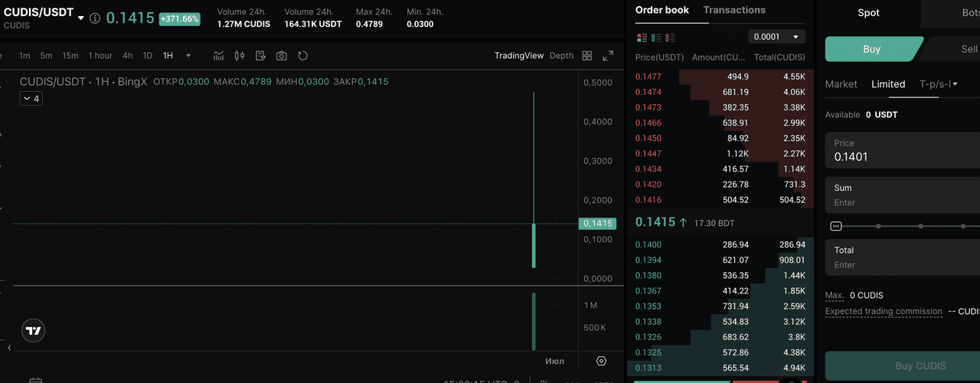Click the current price 0.1415 in order book
Viewport: 980px width, 383px height.
point(655,222)
